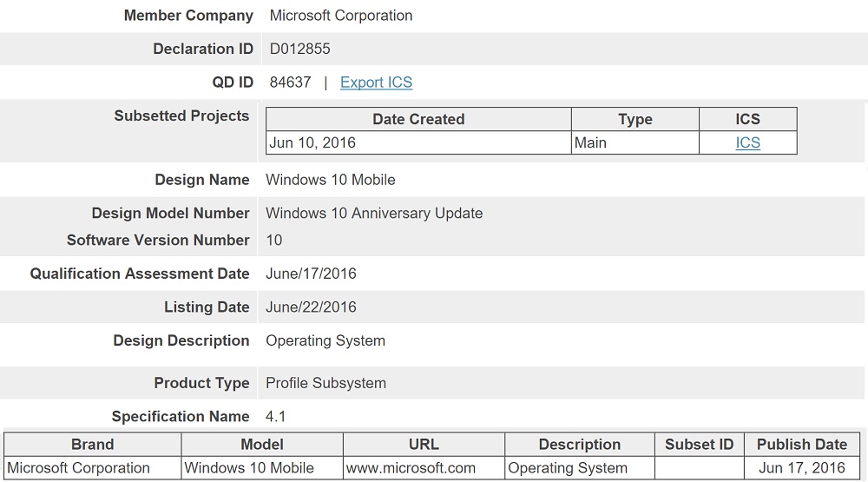Click the Windows 10 Anniversary Update value
The width and height of the screenshot is (868, 482).
coord(374,214)
